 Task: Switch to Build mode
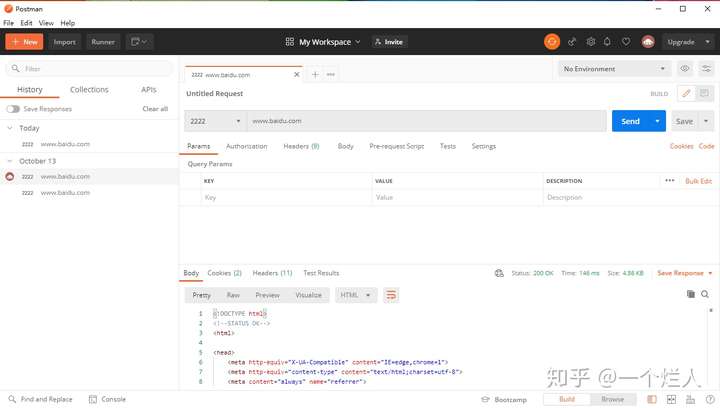[567, 399]
